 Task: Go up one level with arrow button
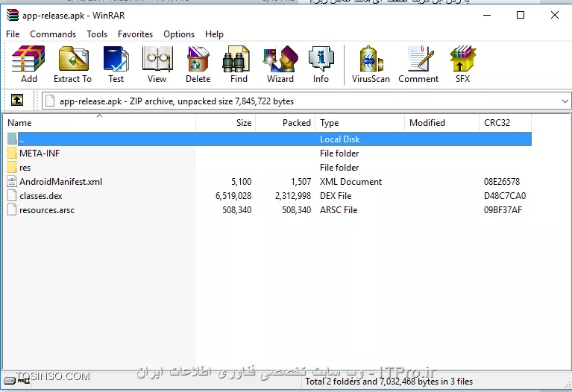[17, 100]
